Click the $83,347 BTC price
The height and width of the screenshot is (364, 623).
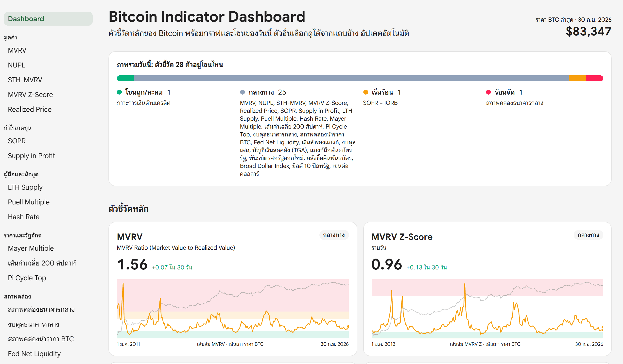click(x=589, y=32)
